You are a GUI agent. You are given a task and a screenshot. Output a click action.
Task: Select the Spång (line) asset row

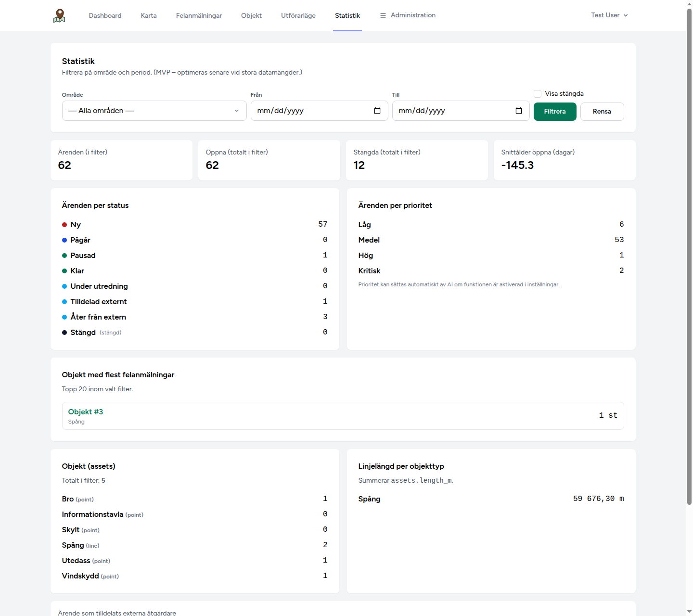click(195, 545)
